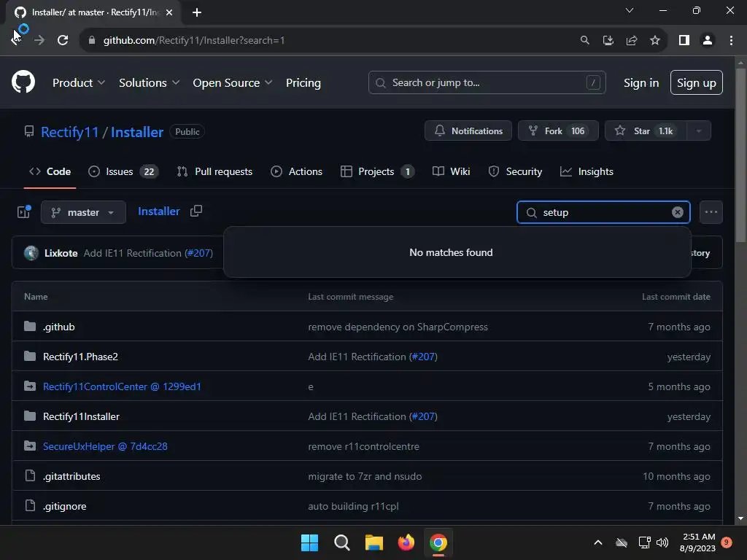Image resolution: width=747 pixels, height=560 pixels.
Task: Close the Installer GitHub tab
Action: [169, 12]
